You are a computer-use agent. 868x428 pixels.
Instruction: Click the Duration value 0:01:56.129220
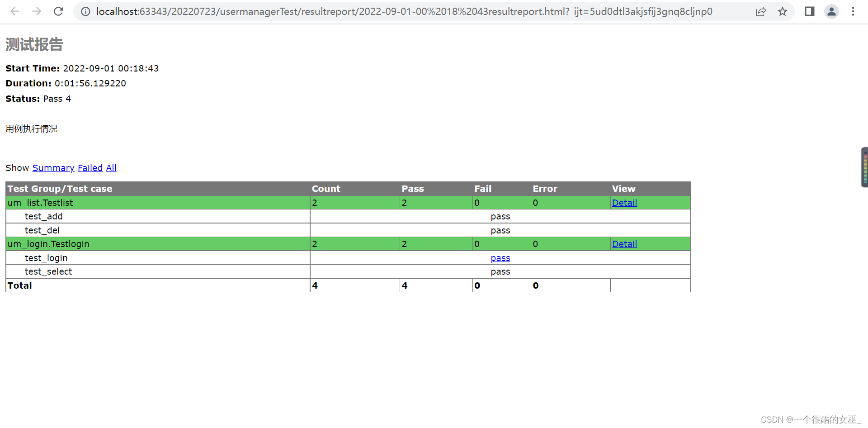coord(90,83)
